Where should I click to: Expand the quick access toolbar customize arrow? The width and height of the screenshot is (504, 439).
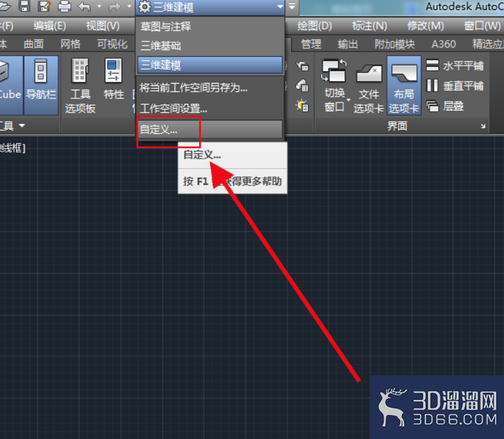pos(292,7)
